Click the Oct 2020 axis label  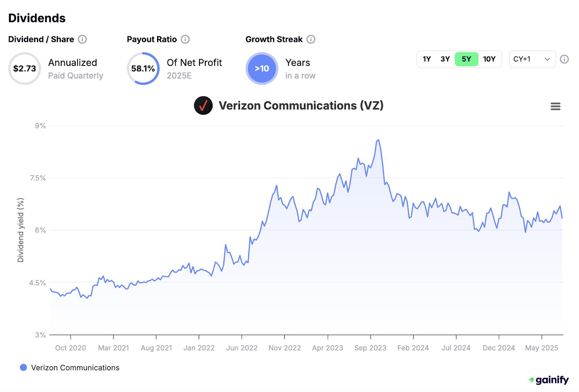point(71,348)
